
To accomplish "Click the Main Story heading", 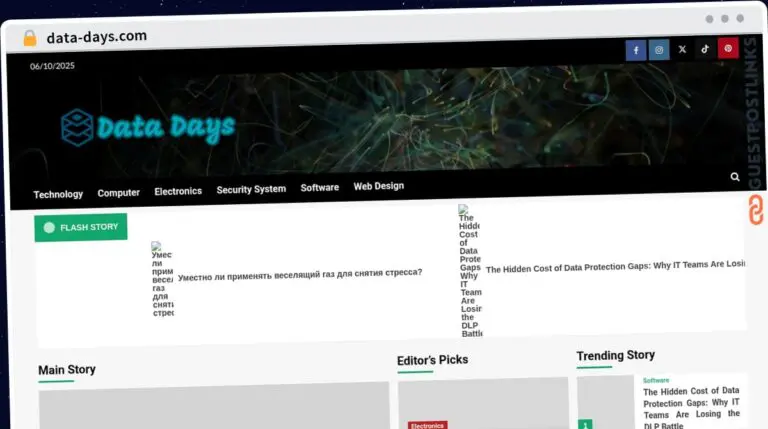I will point(67,370).
